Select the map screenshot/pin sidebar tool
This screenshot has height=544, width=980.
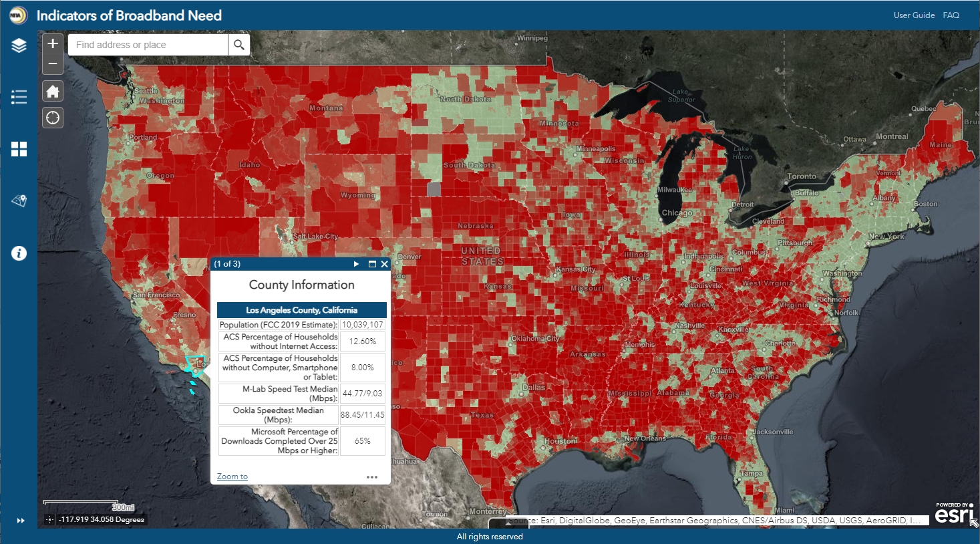[x=19, y=200]
